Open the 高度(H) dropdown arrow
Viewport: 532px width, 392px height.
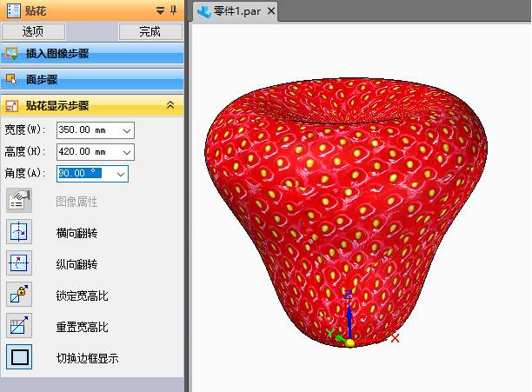point(127,152)
